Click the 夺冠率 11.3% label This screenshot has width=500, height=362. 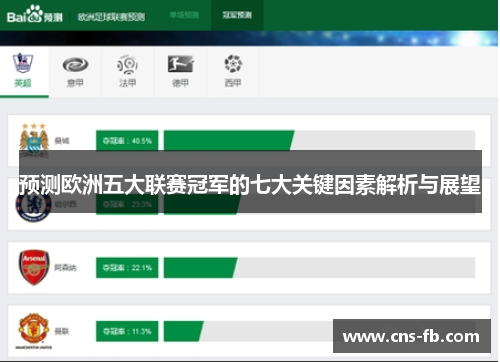(x=127, y=331)
